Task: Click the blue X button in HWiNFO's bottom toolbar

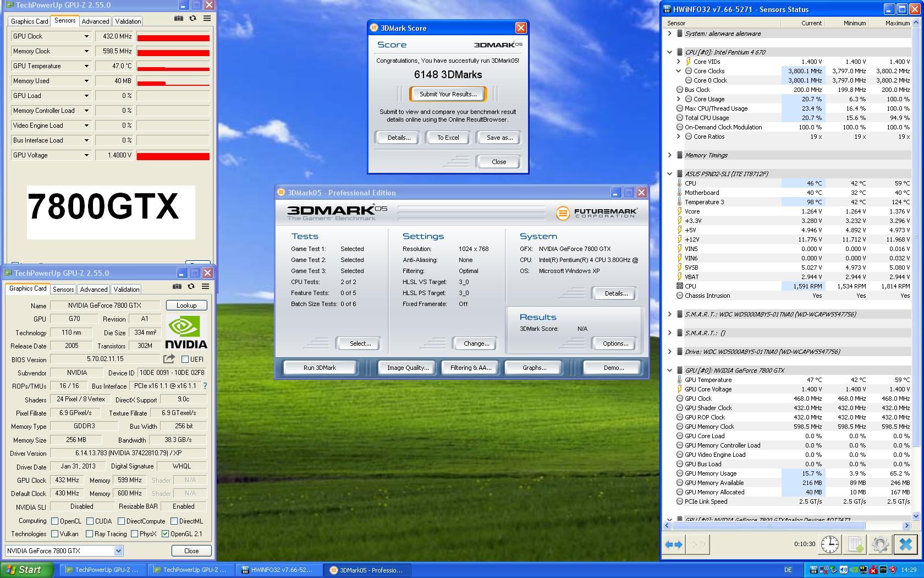Action: click(905, 544)
